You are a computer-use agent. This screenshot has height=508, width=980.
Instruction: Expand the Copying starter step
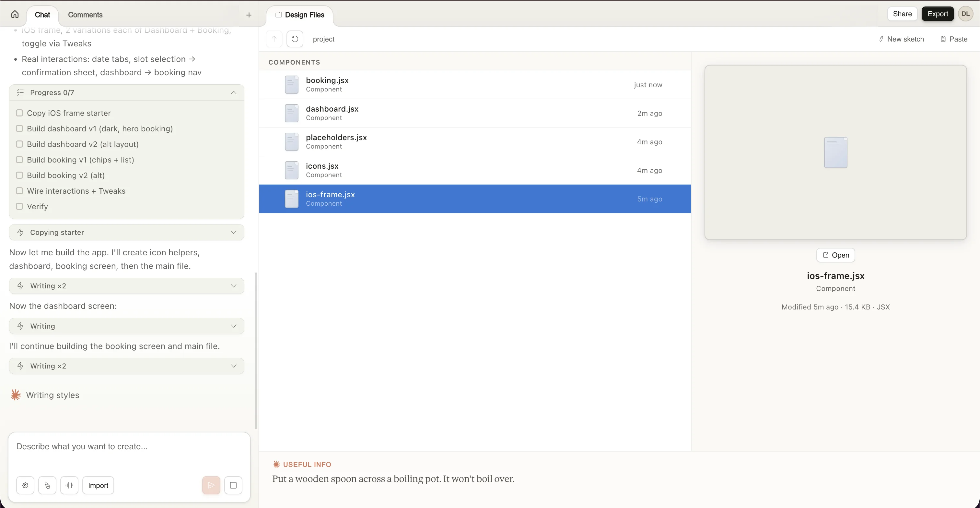(234, 232)
